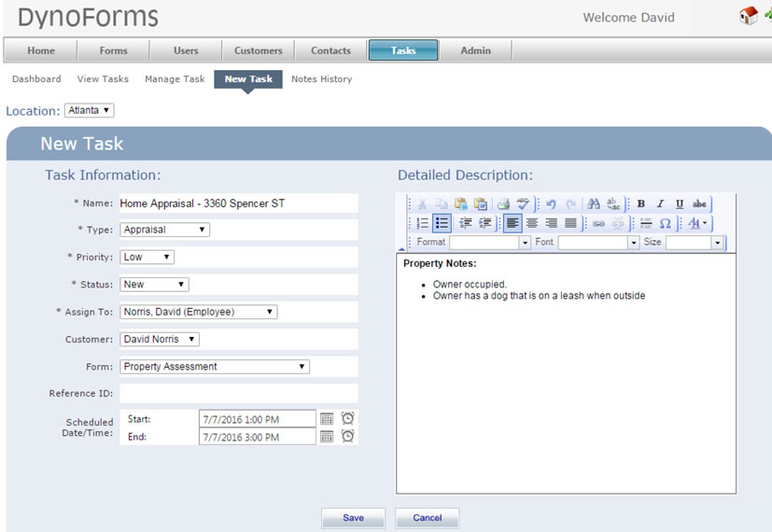772x532 pixels.
Task: Click the Insert Link chain icon
Action: pyautogui.click(x=598, y=223)
